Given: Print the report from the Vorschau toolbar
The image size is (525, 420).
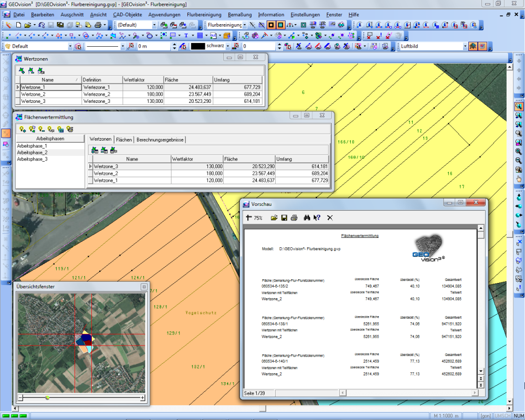Looking at the screenshot, I should coord(294,218).
